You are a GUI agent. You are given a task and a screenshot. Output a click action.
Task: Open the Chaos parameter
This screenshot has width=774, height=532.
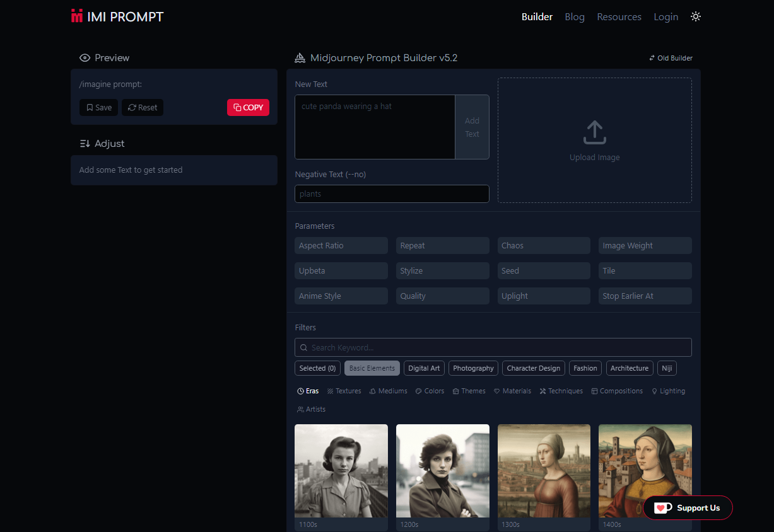(x=544, y=246)
